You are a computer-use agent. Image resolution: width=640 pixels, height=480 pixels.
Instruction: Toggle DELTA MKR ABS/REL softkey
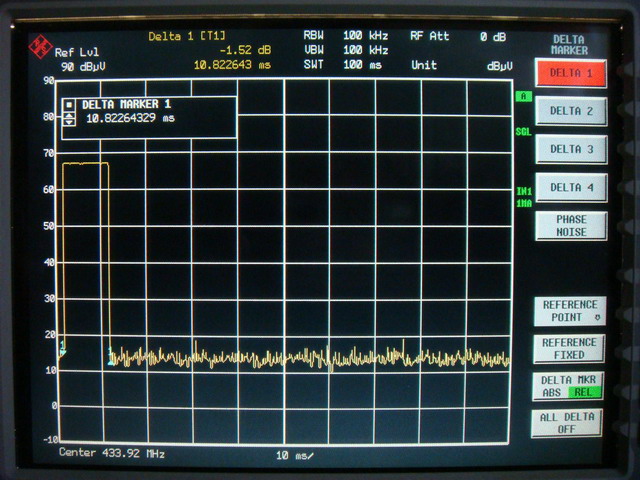click(568, 386)
